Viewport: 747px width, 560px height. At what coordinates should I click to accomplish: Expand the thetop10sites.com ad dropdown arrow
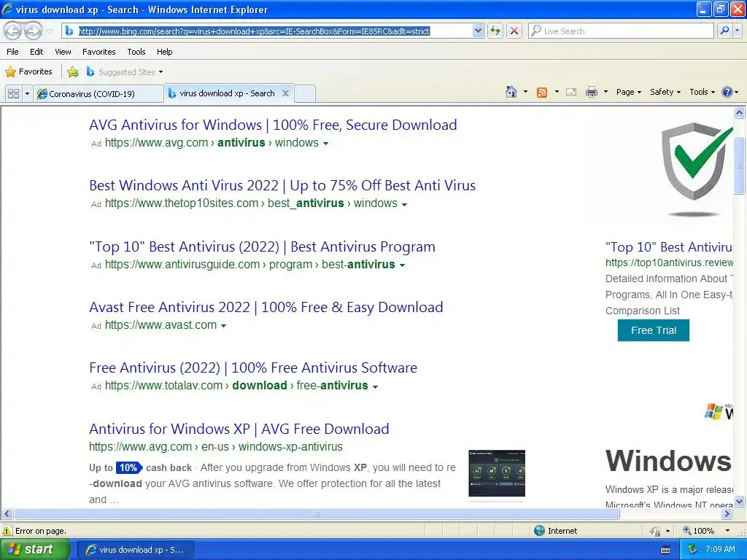[x=404, y=204]
